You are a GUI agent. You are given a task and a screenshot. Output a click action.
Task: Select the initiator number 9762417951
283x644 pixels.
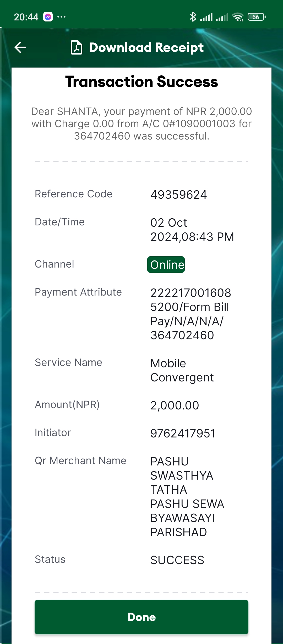(183, 433)
